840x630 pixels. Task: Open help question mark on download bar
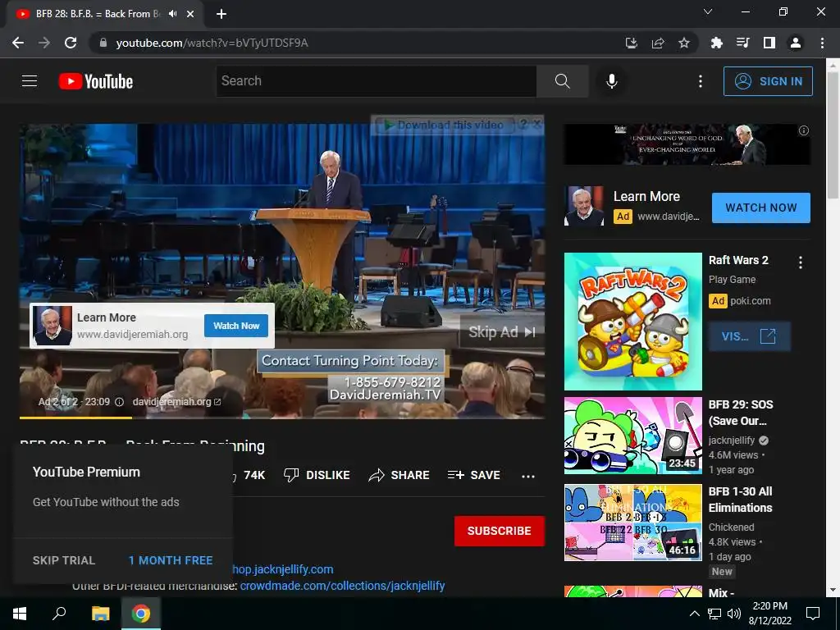523,125
